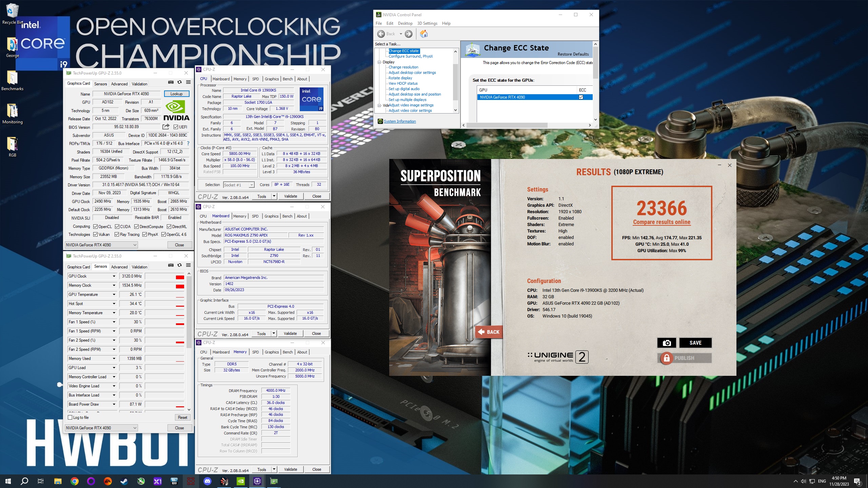Open the 3D Settings menu in NVIDIA Control Panel

(427, 23)
